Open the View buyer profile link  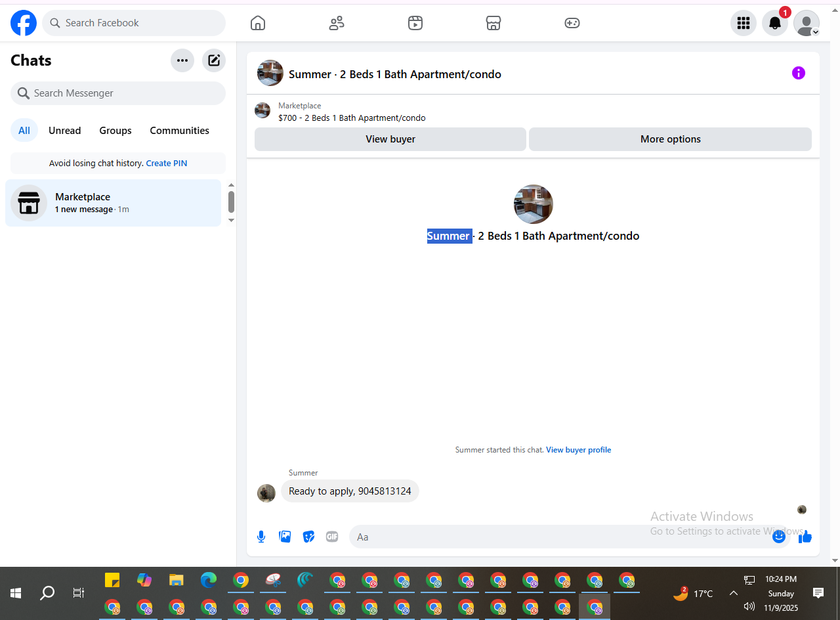579,450
